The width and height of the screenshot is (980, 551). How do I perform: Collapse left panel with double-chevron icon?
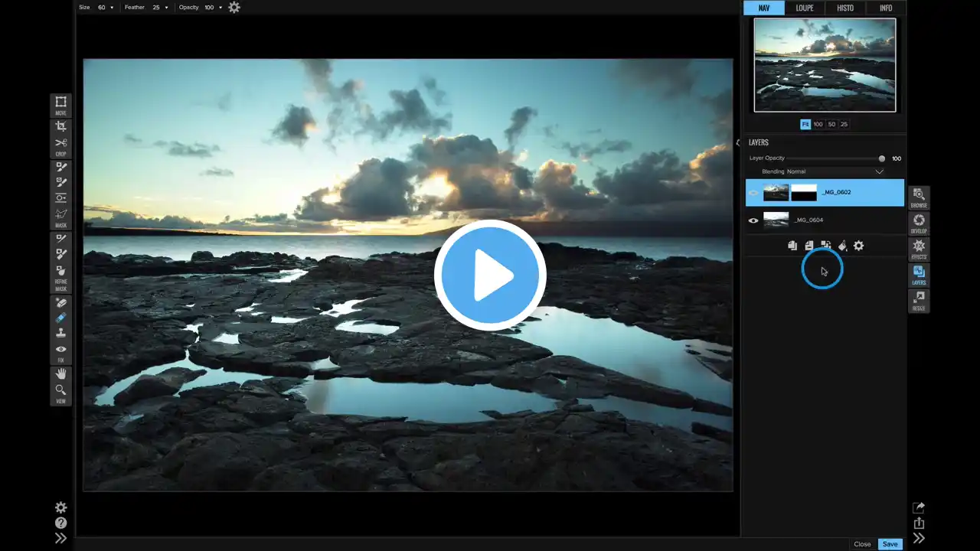(x=60, y=538)
